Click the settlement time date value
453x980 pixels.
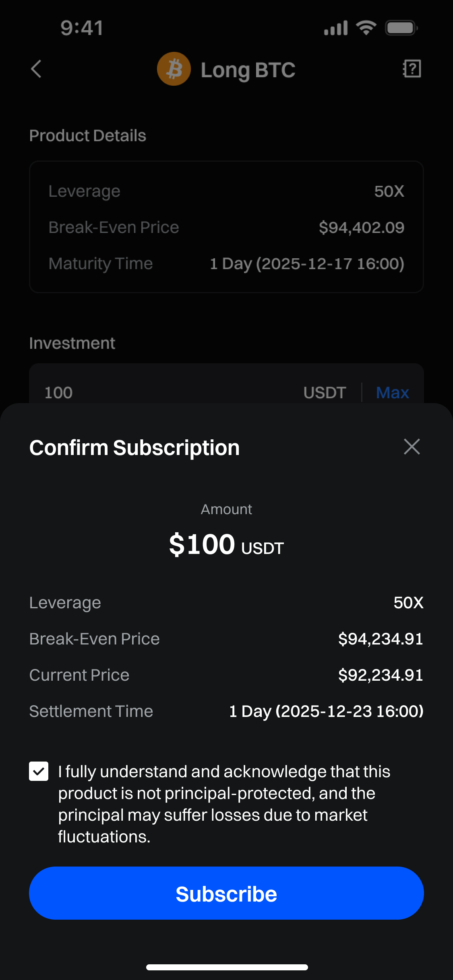326,711
